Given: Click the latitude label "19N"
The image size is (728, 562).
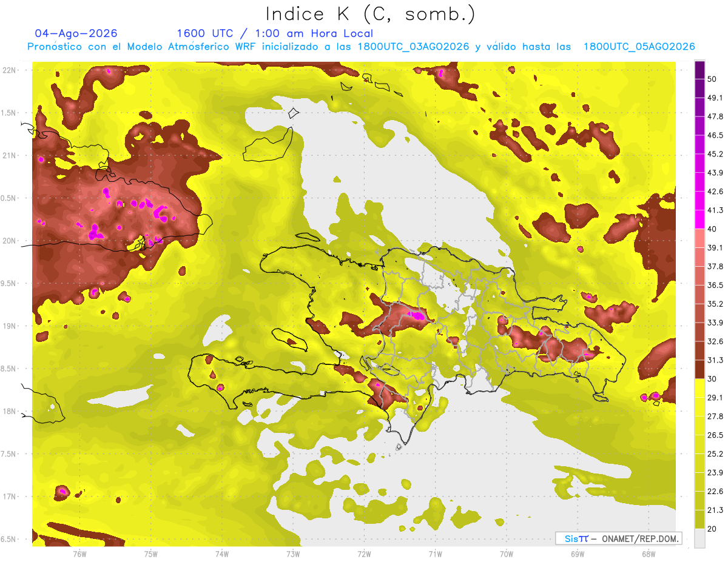Looking at the screenshot, I should pos(9,326).
